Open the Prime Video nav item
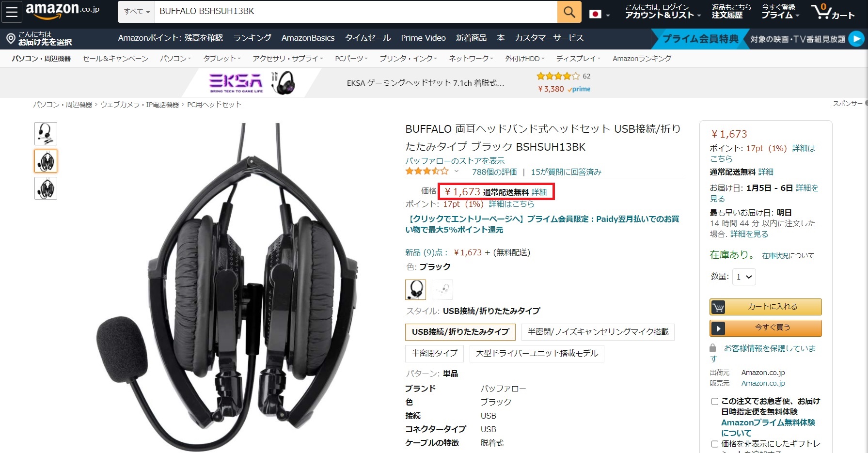The width and height of the screenshot is (868, 453). point(423,38)
